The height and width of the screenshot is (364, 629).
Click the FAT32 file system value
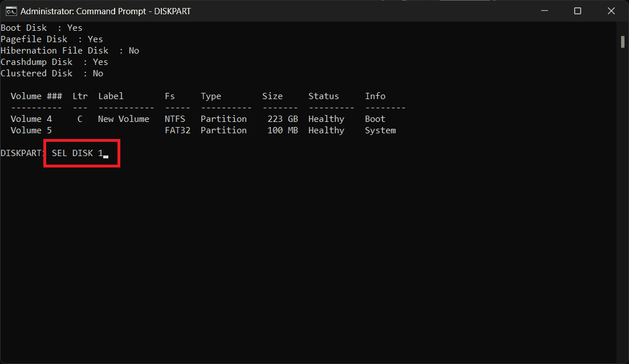click(x=177, y=130)
